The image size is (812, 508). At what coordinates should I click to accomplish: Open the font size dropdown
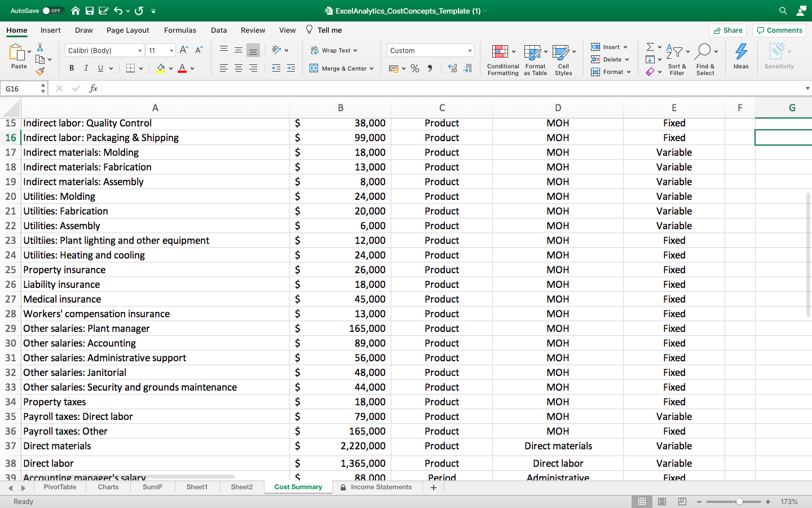[171, 50]
